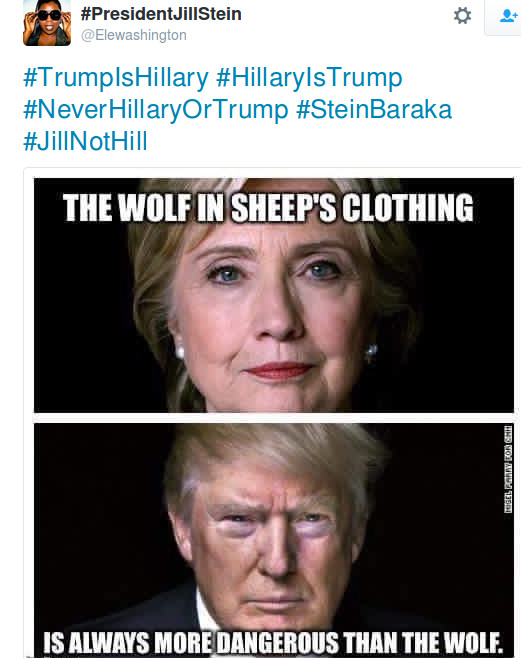Click the sunglasses in avatar photo
522x658 pixels.
pos(50,16)
